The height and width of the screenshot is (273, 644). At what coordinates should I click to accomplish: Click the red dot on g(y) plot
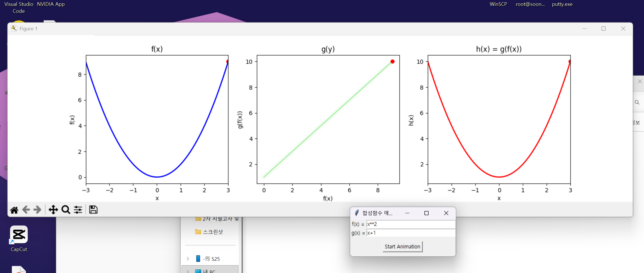tap(392, 61)
